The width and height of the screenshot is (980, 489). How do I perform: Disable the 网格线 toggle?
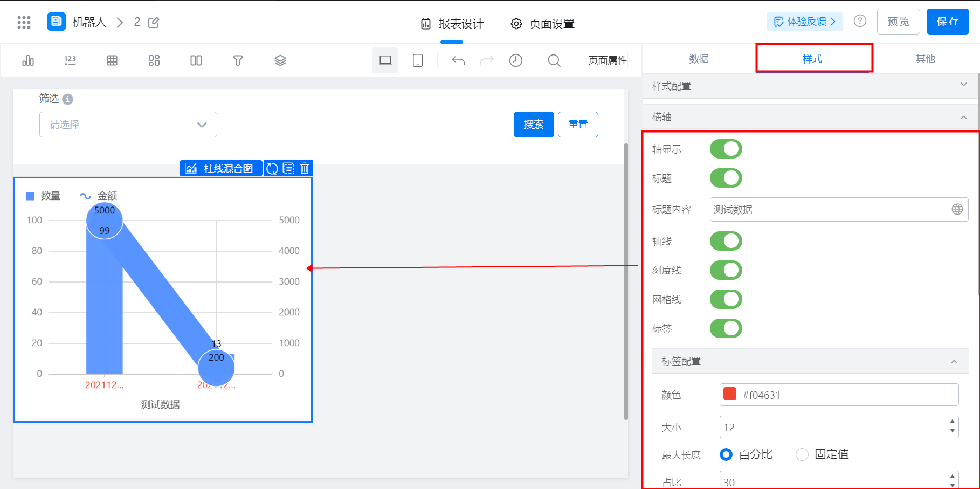pyautogui.click(x=726, y=299)
